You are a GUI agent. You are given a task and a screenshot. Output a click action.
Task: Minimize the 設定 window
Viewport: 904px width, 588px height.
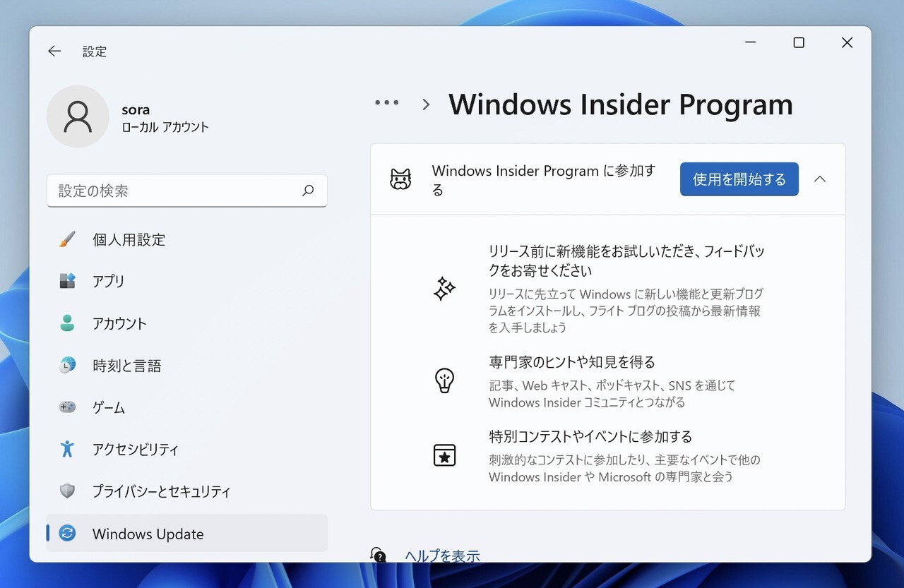(x=750, y=43)
